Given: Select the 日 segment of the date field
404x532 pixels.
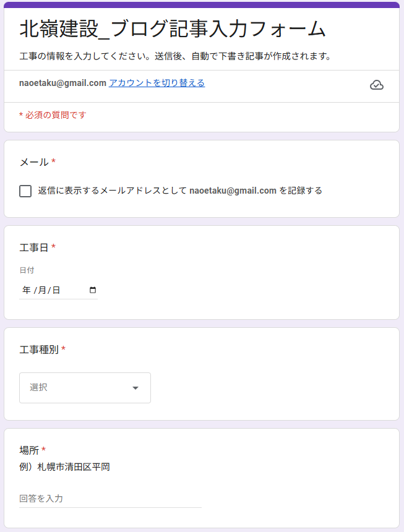Looking at the screenshot, I should pyautogui.click(x=56, y=290).
